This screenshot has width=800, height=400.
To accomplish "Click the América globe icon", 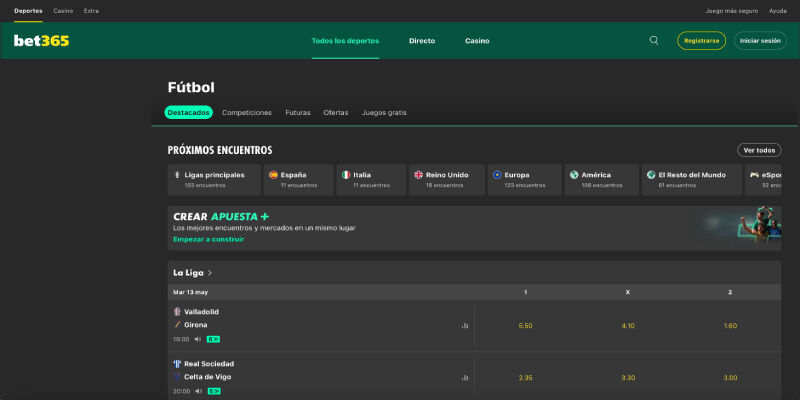I will (x=574, y=175).
